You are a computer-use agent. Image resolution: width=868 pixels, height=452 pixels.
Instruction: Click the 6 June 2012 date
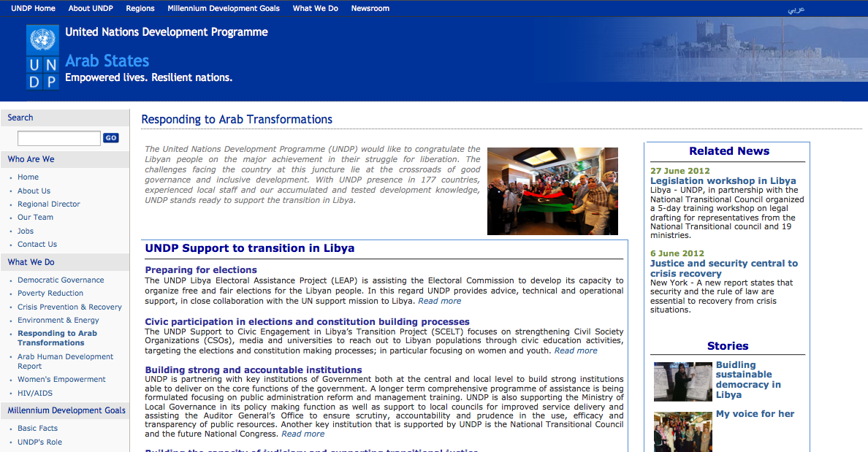click(x=677, y=253)
